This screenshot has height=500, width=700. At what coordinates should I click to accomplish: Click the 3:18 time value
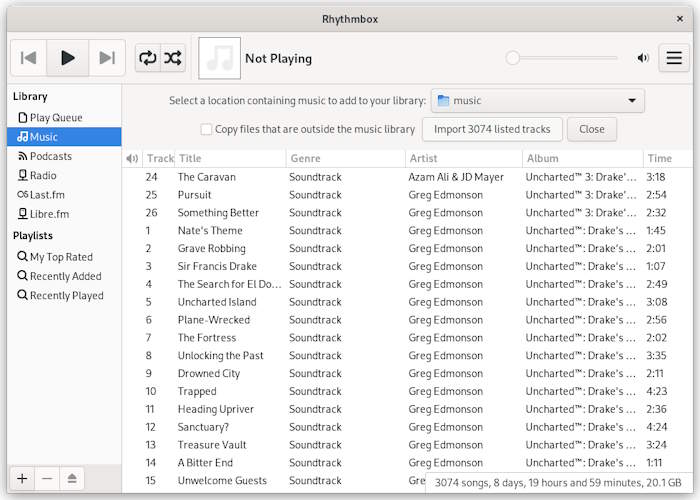pos(655,177)
